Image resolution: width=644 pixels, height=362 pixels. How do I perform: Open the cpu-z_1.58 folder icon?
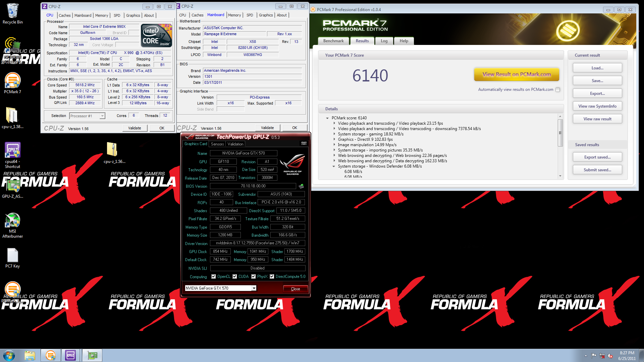[12, 118]
